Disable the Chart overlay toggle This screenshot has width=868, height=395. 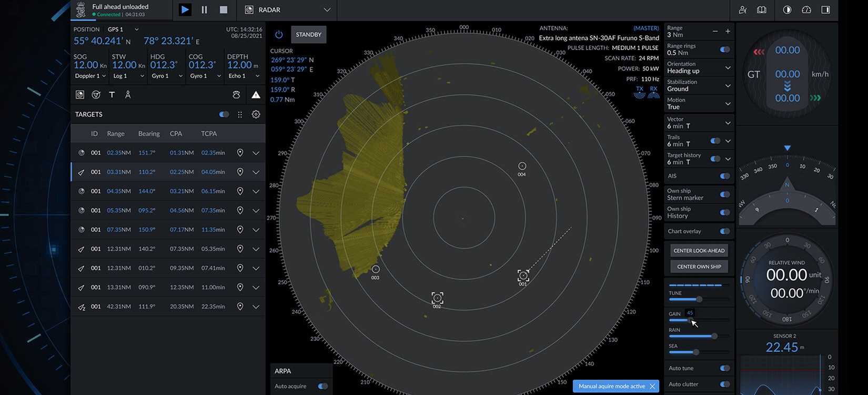pos(724,231)
